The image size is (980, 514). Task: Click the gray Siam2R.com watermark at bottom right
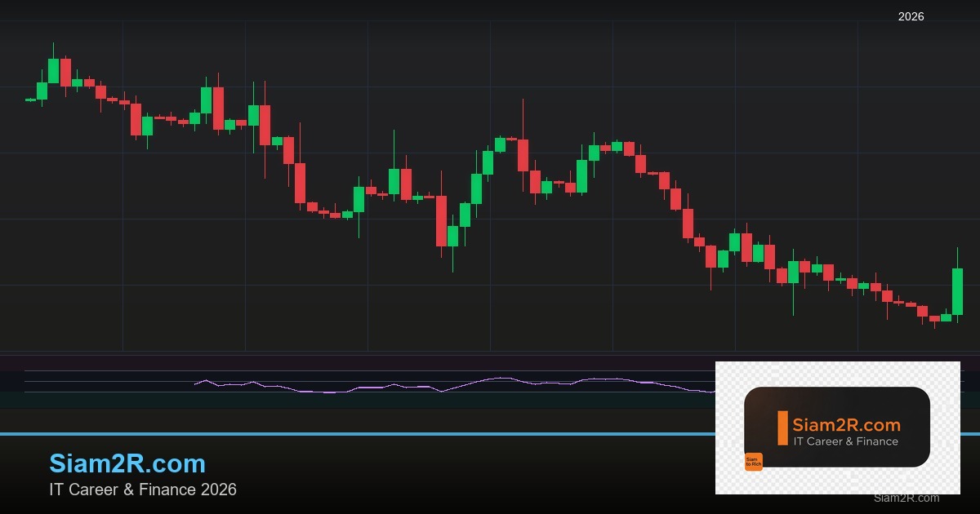point(906,498)
